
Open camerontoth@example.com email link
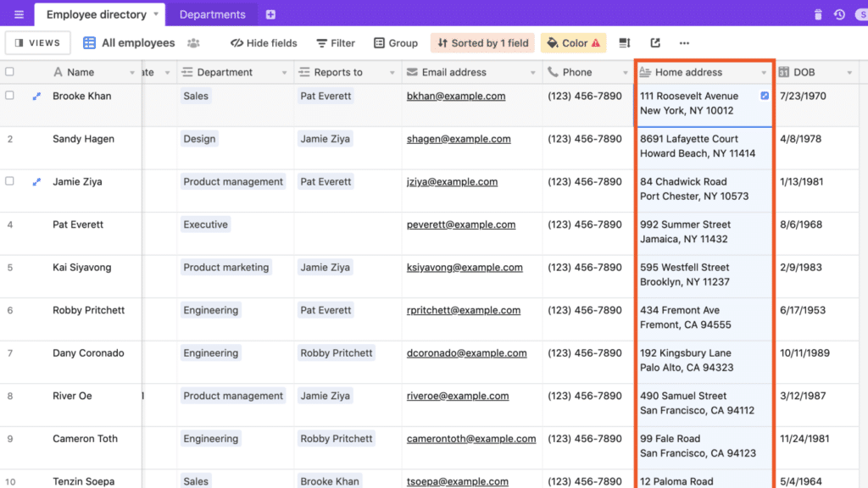click(471, 439)
